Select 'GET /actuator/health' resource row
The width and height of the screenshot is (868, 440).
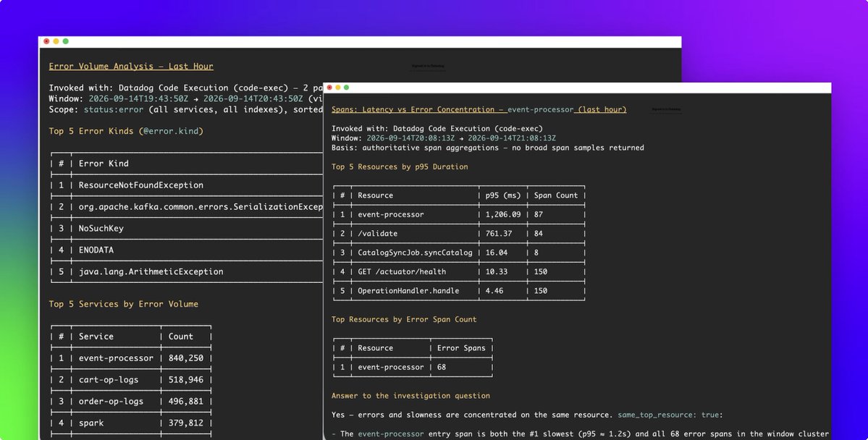click(459, 272)
